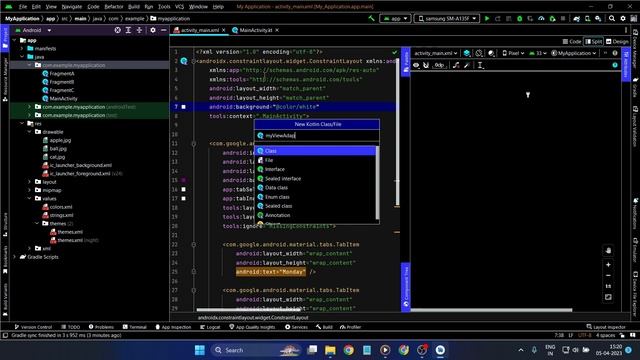
Task: Open activity_main.xml file dropdown in design toolbar
Action: (436, 53)
